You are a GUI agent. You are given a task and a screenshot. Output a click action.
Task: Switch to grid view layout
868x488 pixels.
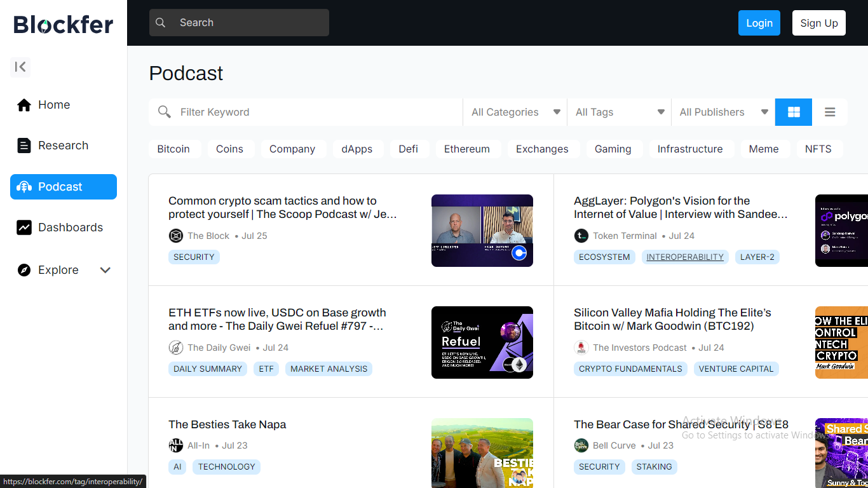(794, 112)
